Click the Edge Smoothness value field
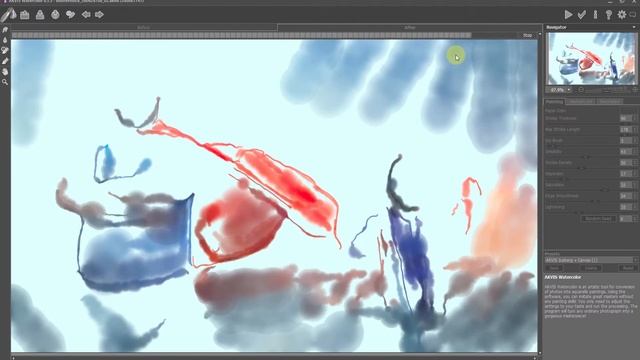640x360 pixels. point(625,196)
